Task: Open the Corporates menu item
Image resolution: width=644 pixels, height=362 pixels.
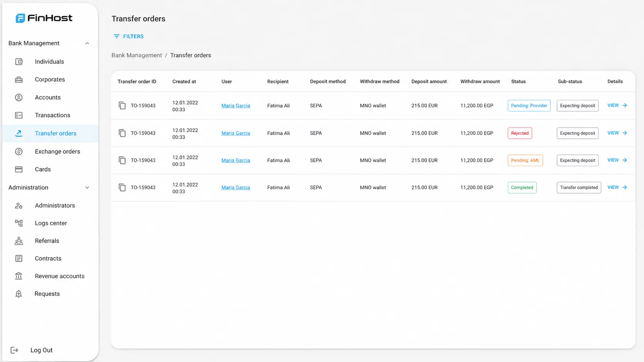Action: point(50,80)
